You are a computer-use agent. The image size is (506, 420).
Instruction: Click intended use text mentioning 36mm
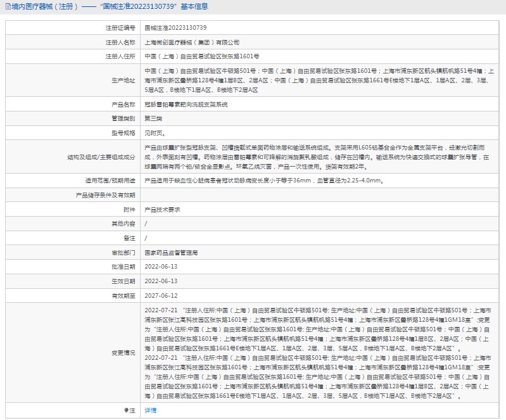click(264, 181)
